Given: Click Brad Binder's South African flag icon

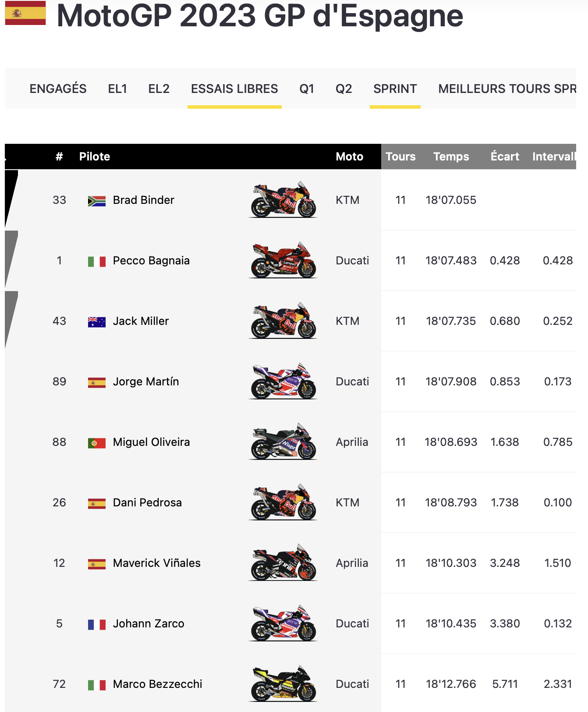Looking at the screenshot, I should [96, 201].
